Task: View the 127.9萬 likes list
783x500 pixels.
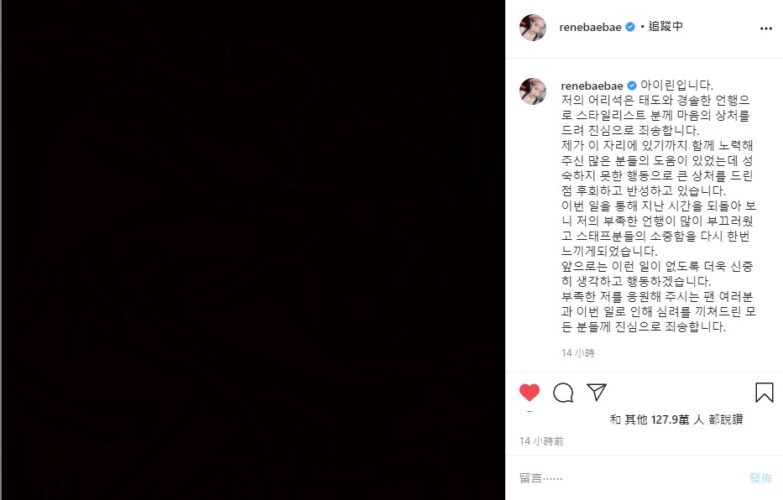Action: (676, 420)
